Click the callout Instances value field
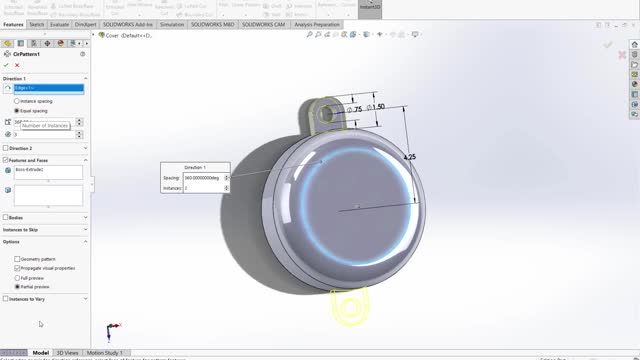The image size is (640, 360). click(x=203, y=188)
